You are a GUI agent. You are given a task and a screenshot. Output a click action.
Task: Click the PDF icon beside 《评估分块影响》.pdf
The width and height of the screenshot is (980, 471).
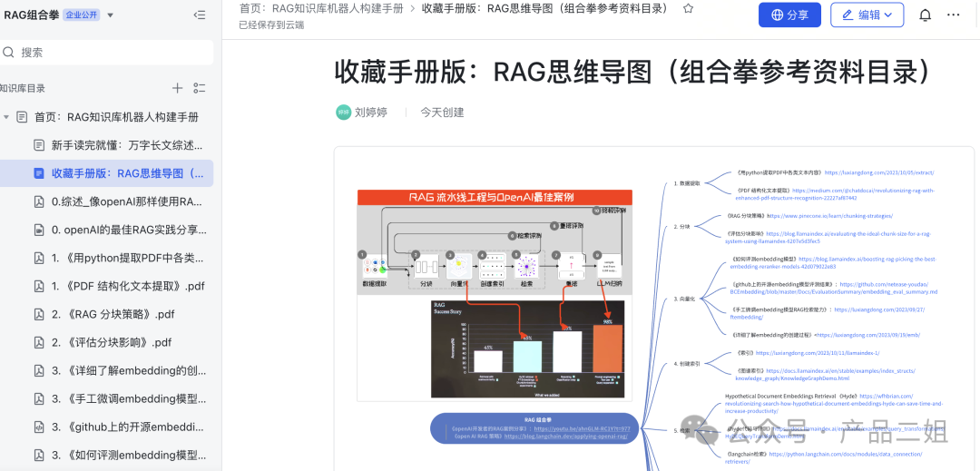click(39, 342)
